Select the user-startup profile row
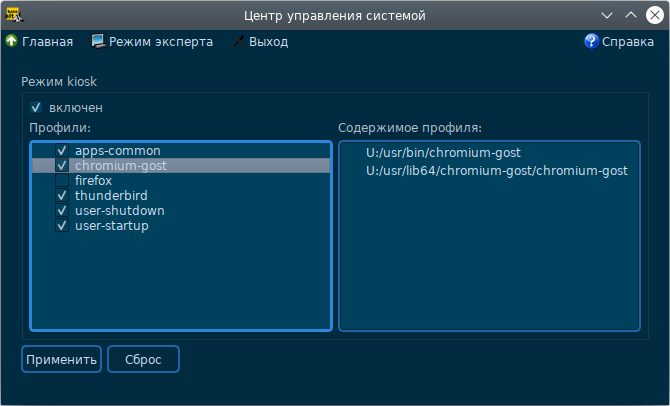Screen dimensions: 670x406 [x=181, y=225]
